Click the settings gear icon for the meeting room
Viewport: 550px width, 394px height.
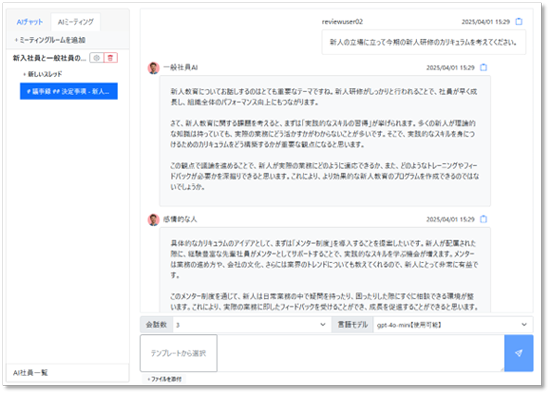(96, 58)
